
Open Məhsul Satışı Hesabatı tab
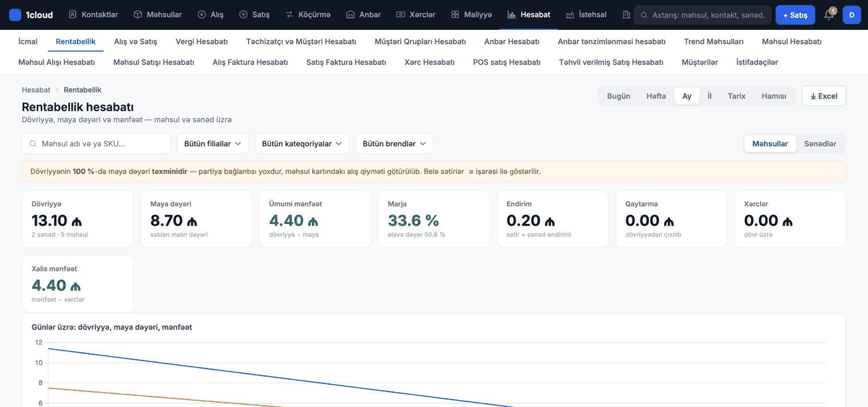click(154, 62)
